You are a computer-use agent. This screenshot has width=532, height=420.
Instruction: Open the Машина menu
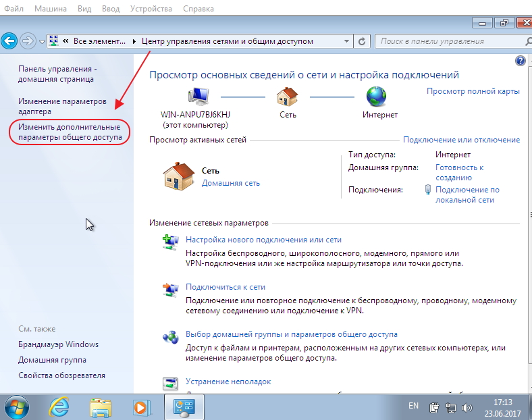click(x=51, y=9)
